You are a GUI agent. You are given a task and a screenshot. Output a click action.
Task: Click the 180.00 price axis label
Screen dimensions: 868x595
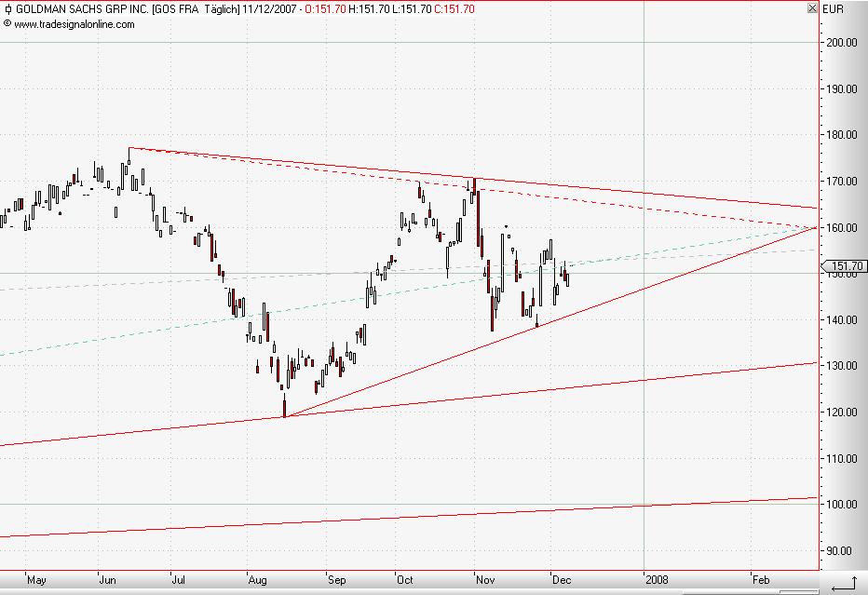pos(841,135)
